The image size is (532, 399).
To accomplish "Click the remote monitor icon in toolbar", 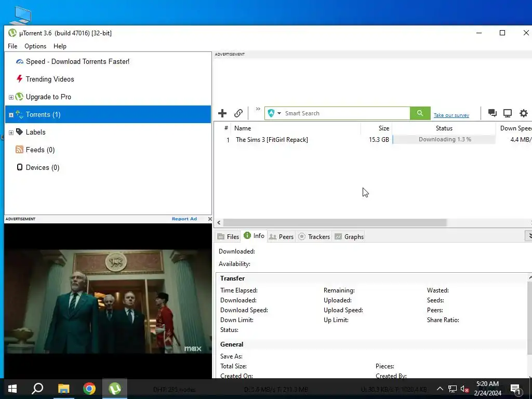I will pos(508,113).
